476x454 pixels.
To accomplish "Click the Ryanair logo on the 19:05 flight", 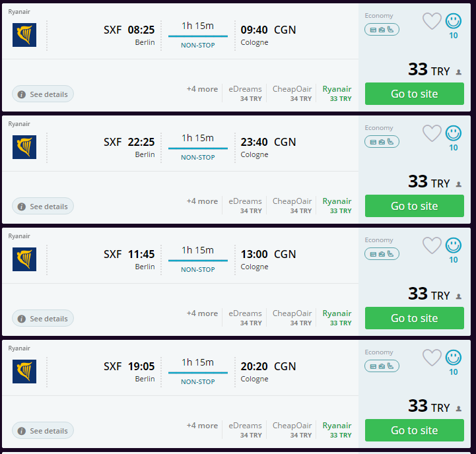I will coord(24,372).
